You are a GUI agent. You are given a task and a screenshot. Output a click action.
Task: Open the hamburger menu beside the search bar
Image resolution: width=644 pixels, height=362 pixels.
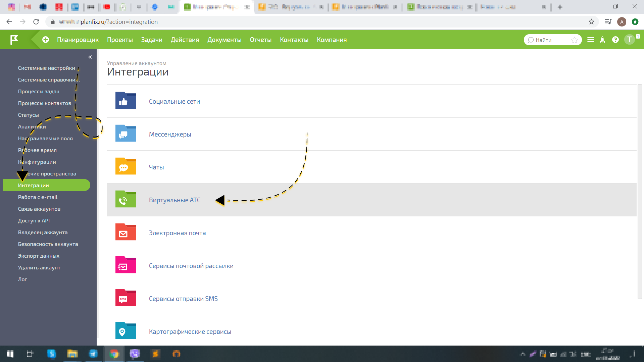590,39
